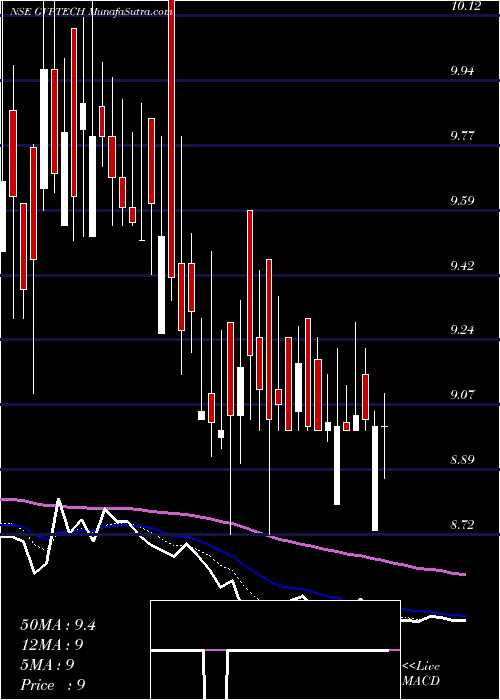The width and height of the screenshot is (500, 700).
Task: Click the 9.07 price axis label
Action: pyautogui.click(x=463, y=395)
